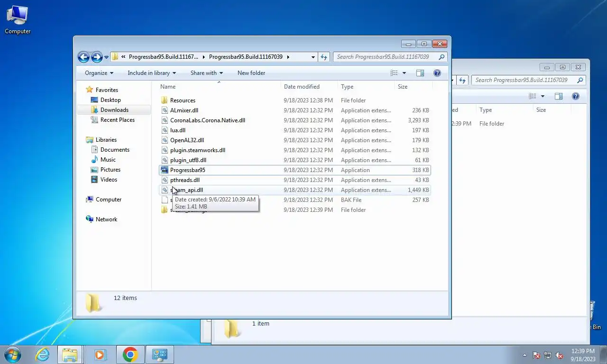Click Progressbar95.Build.11167039 in the address bar

coord(246,57)
